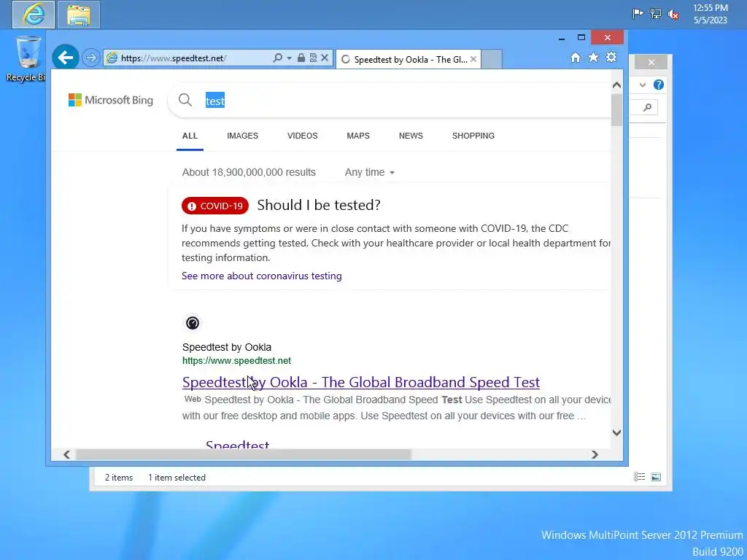Screen dimensions: 747x560
Task: Open Speedtest by Ookla Global Broadband result
Action: point(360,382)
